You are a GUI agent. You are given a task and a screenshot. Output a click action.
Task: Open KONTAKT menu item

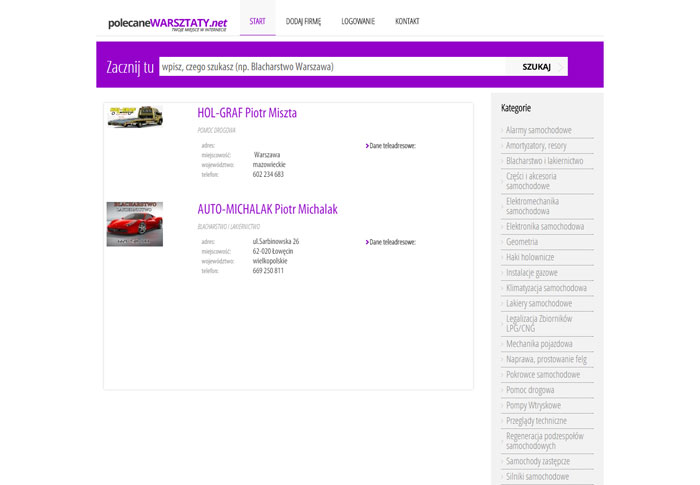(x=407, y=21)
